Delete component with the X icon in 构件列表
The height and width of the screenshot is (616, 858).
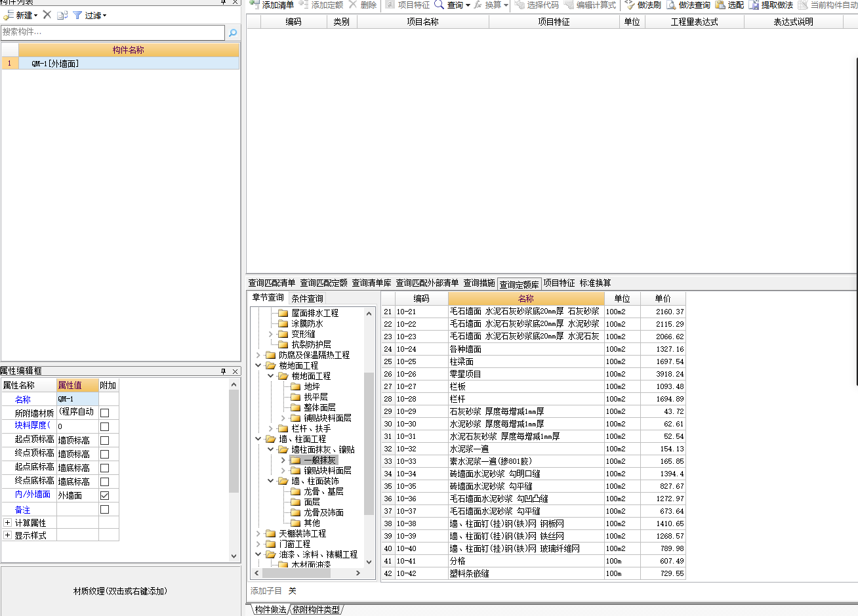pos(47,14)
